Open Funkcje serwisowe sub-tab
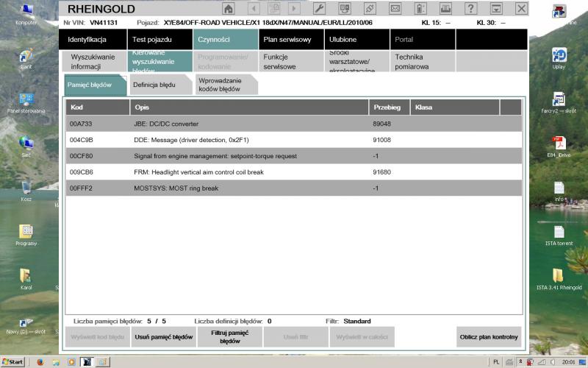This screenshot has height=368, width=588. coord(291,62)
